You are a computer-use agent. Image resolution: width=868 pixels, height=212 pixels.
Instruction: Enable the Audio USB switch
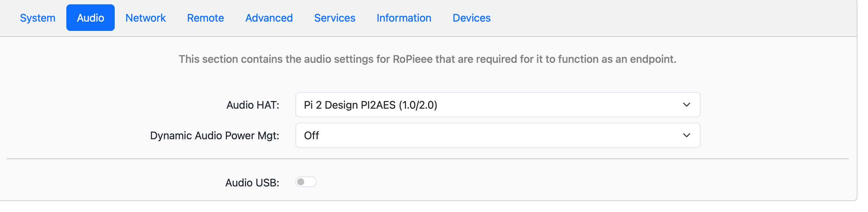click(306, 182)
